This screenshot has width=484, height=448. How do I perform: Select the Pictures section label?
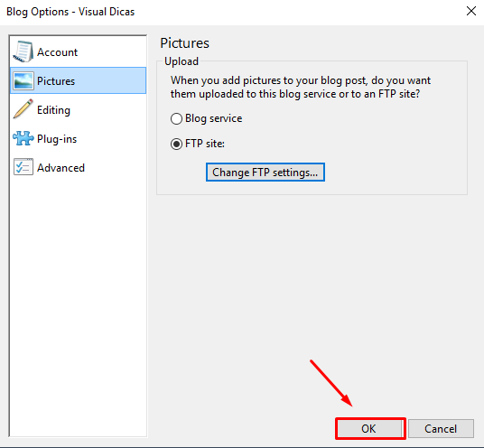56,81
